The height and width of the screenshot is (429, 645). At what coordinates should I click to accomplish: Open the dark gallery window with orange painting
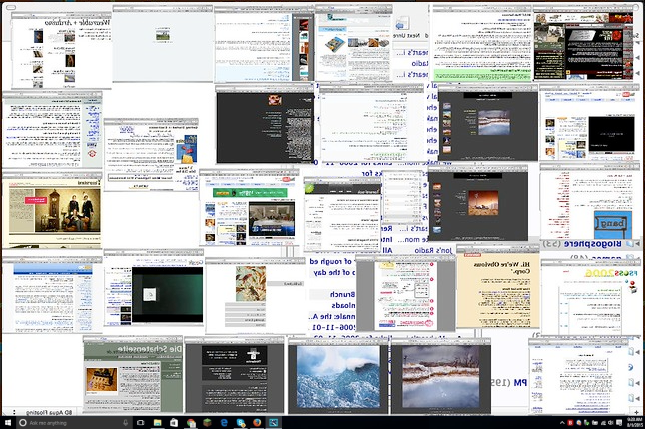point(478,203)
